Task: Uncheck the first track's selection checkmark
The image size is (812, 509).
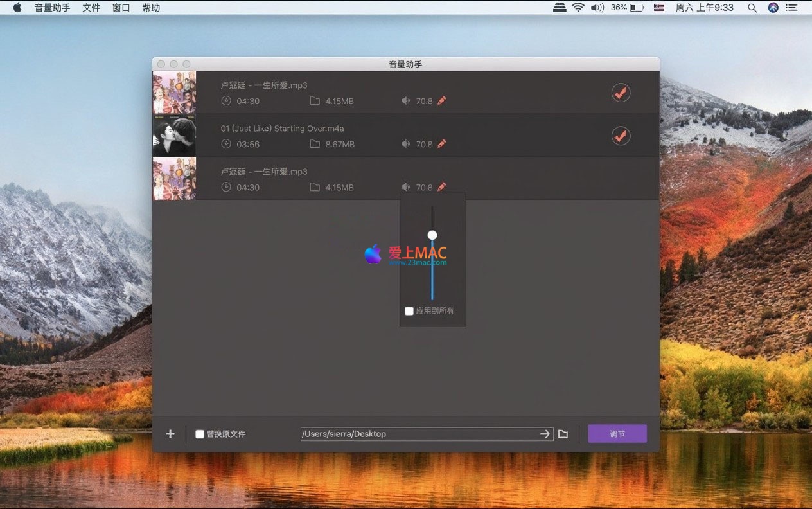Action: pos(620,93)
